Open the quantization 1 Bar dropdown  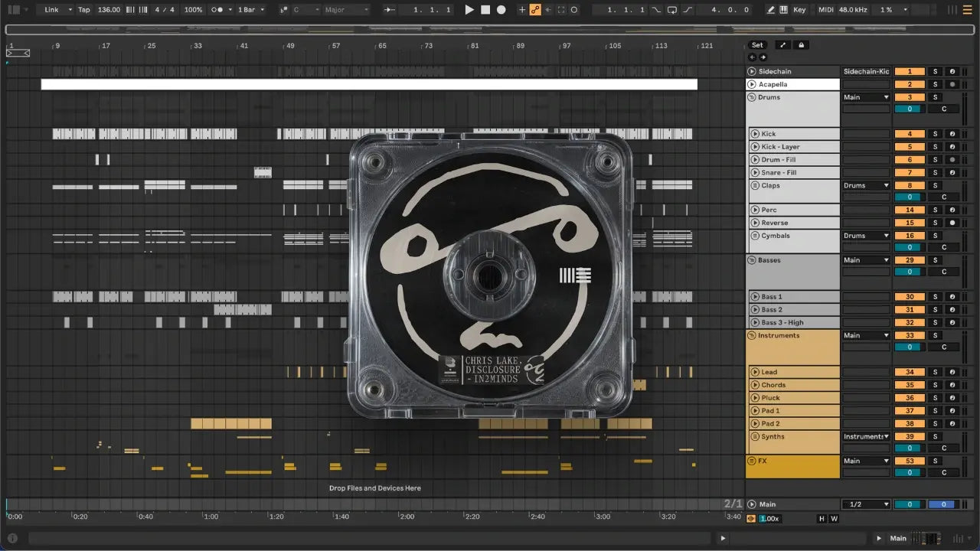pos(251,10)
